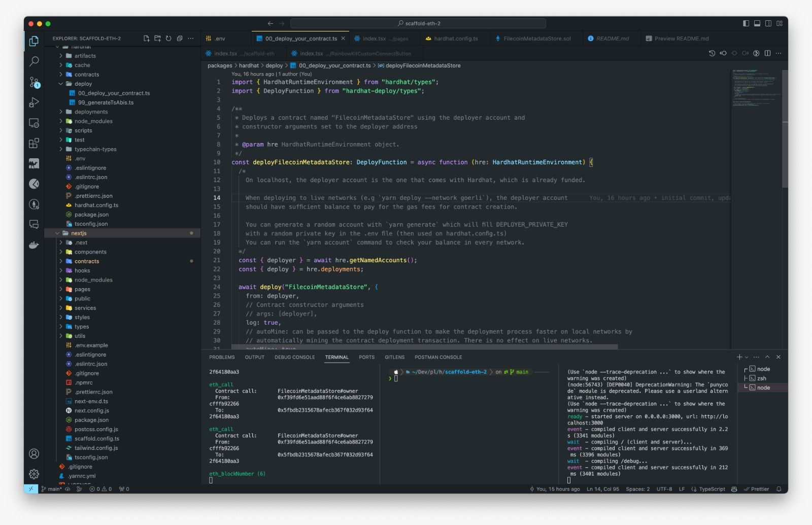Viewport: 812px width, 525px height.
Task: Close the bottom panel
Action: [x=779, y=357]
